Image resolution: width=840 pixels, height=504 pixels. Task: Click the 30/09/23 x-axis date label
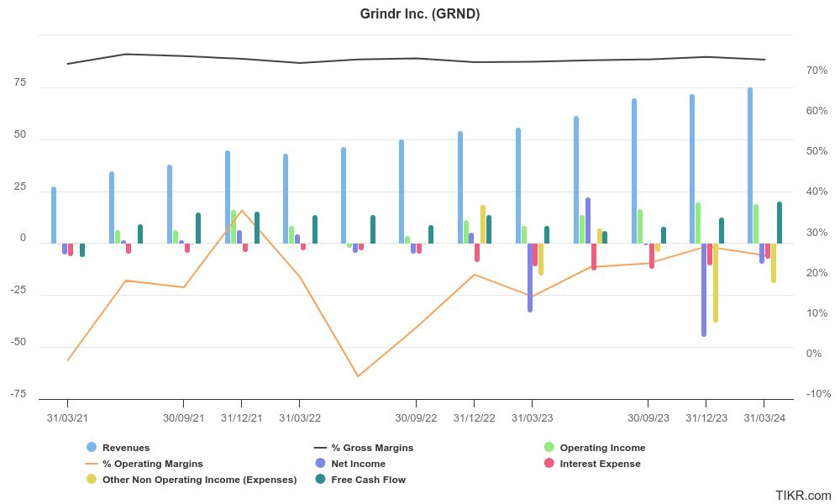[x=648, y=418]
